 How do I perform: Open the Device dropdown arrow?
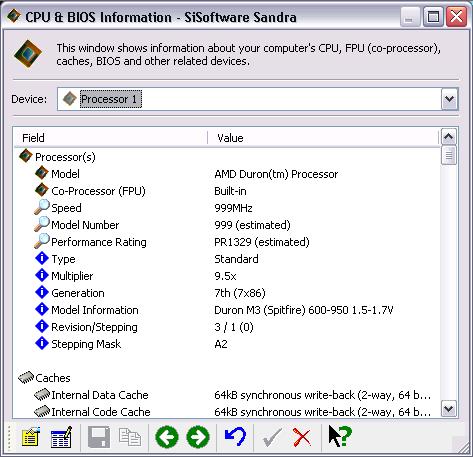point(449,99)
